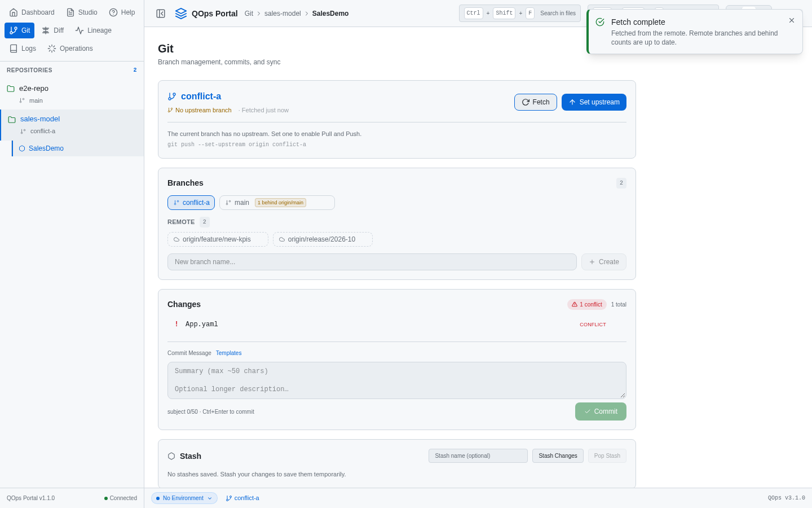Click the Fetch complete success check icon

tap(600, 22)
